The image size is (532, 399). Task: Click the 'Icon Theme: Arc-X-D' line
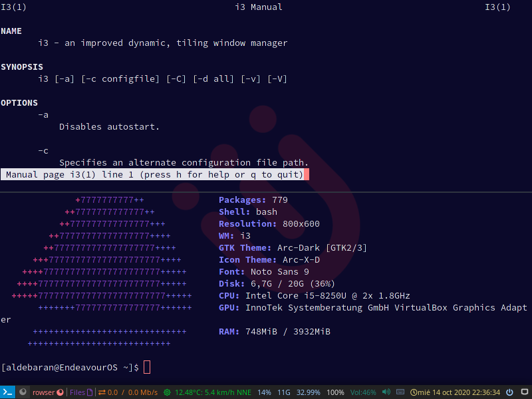269,260
